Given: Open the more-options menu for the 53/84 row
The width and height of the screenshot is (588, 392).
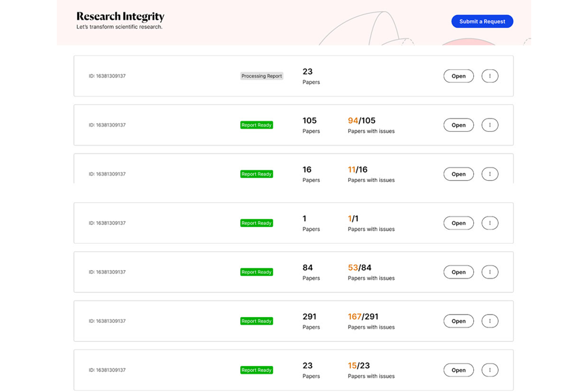Looking at the screenshot, I should pyautogui.click(x=489, y=272).
